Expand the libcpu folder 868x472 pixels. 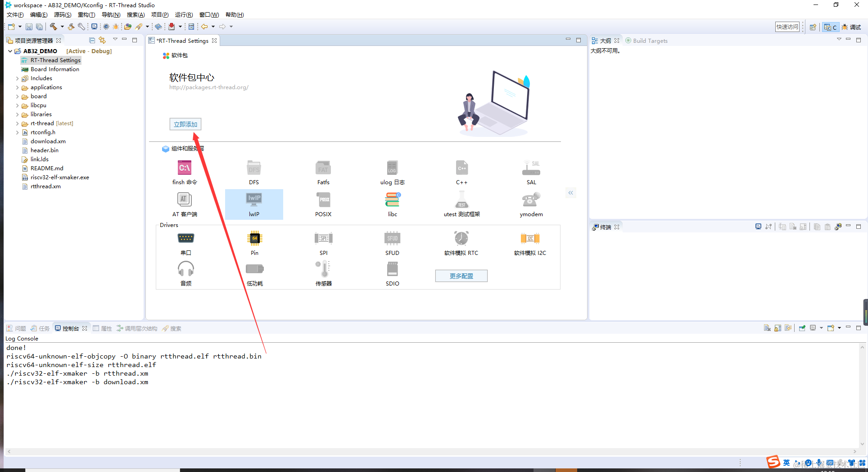click(x=18, y=105)
